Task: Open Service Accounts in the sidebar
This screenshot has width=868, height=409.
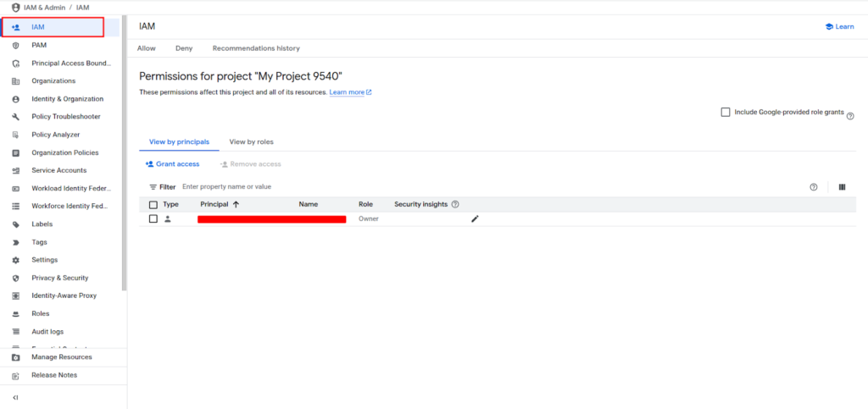Action: [x=60, y=170]
